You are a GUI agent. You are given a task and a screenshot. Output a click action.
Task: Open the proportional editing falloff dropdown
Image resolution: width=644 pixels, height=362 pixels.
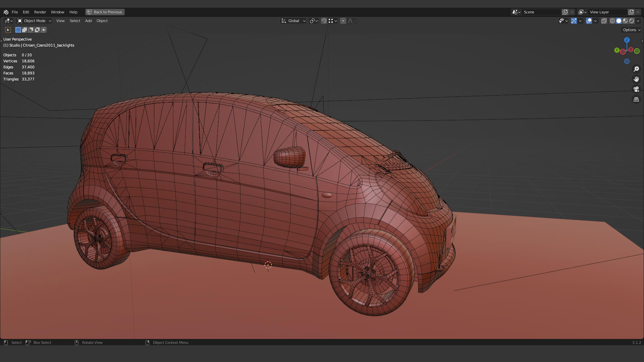pyautogui.click(x=352, y=21)
